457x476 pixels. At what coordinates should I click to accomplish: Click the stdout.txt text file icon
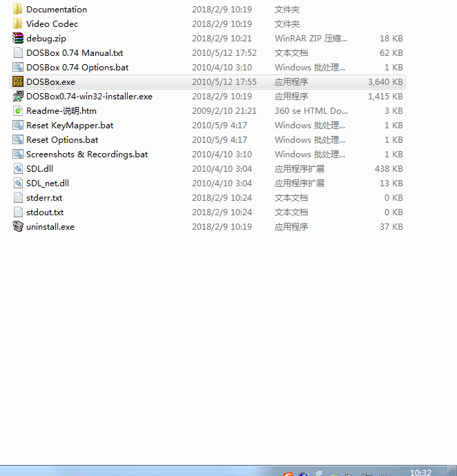(x=18, y=212)
